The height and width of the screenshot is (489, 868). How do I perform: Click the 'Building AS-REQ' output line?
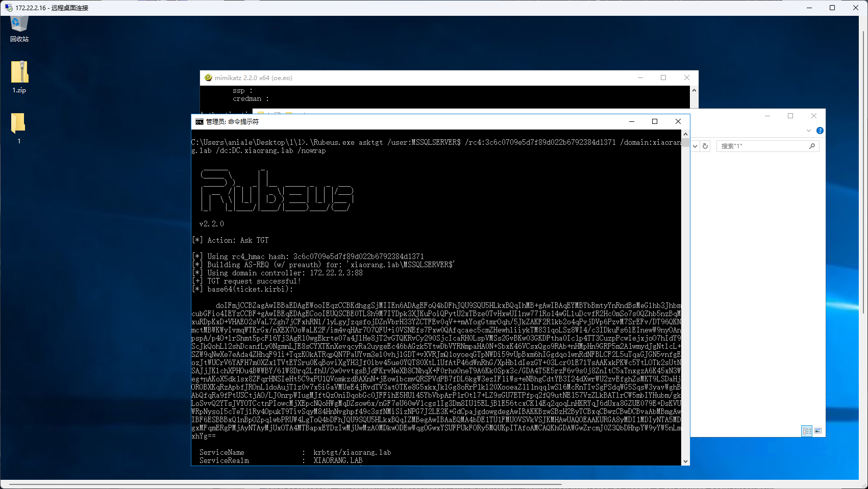coord(323,265)
